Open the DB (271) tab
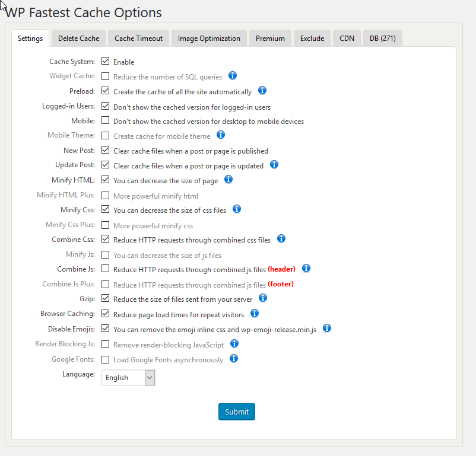Screen dimensions: 476x456 click(x=382, y=39)
